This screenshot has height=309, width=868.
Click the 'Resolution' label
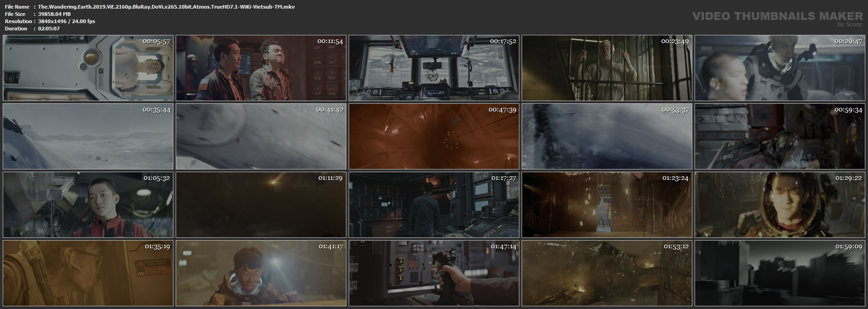pyautogui.click(x=18, y=21)
